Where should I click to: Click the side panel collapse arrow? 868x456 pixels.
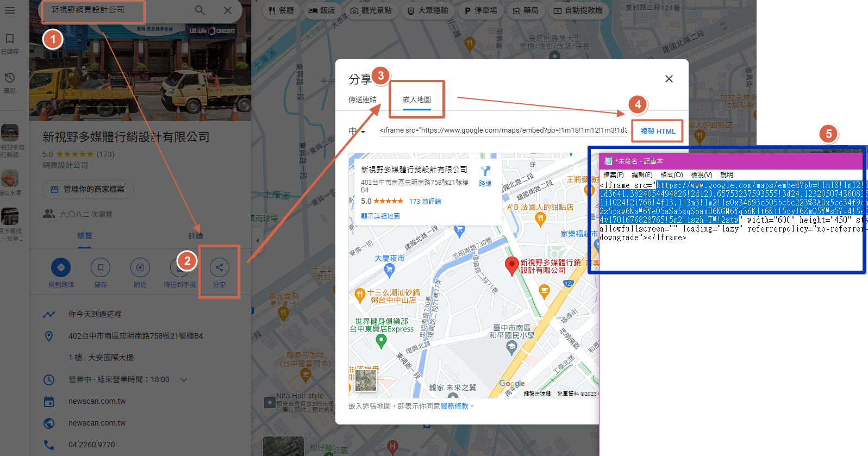257,241
